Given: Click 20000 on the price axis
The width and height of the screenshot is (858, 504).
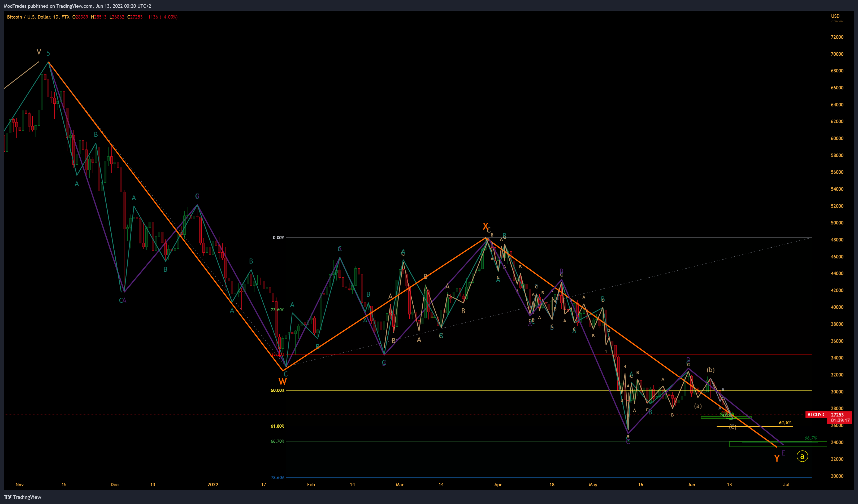Looking at the screenshot, I should click(x=837, y=476).
